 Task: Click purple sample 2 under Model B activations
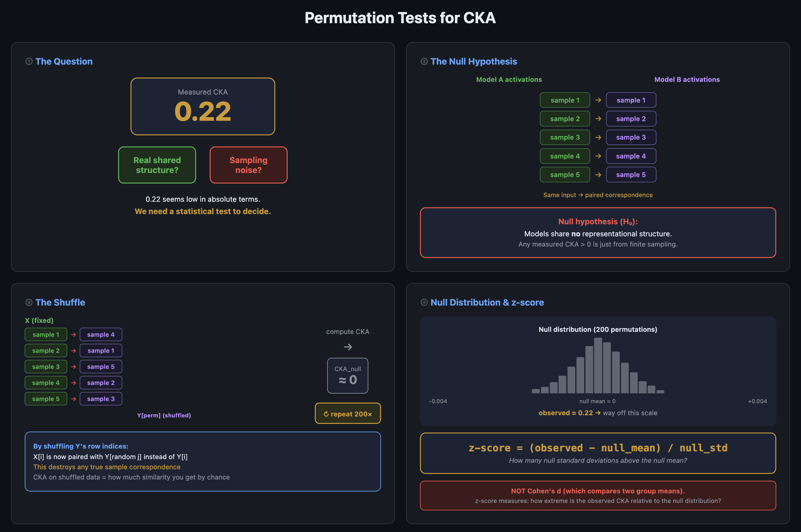pyautogui.click(x=631, y=119)
